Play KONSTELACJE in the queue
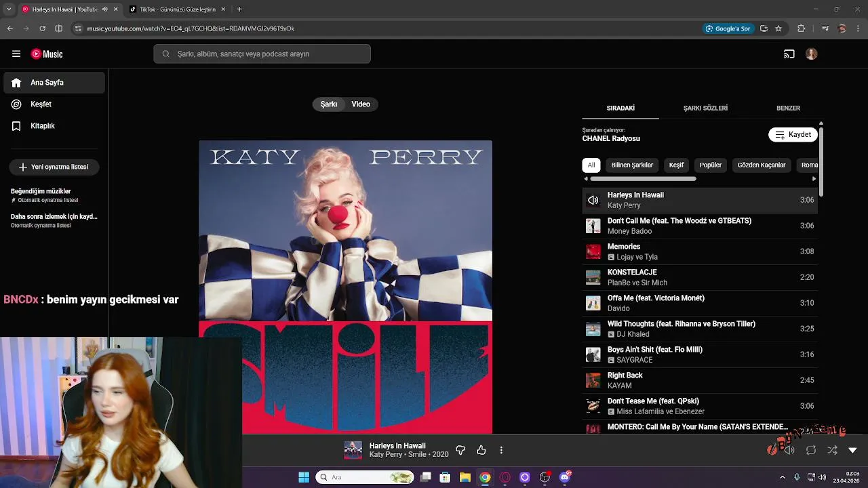868x488 pixels. click(x=700, y=277)
